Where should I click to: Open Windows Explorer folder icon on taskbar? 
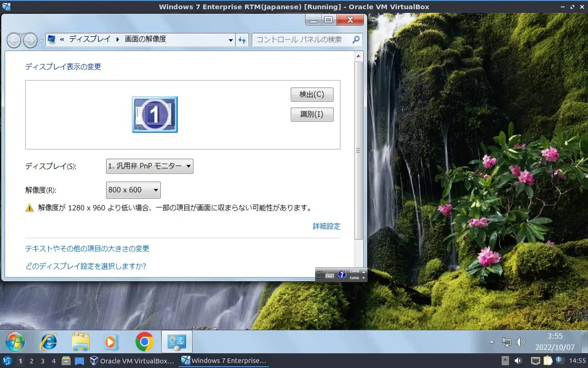[80, 342]
